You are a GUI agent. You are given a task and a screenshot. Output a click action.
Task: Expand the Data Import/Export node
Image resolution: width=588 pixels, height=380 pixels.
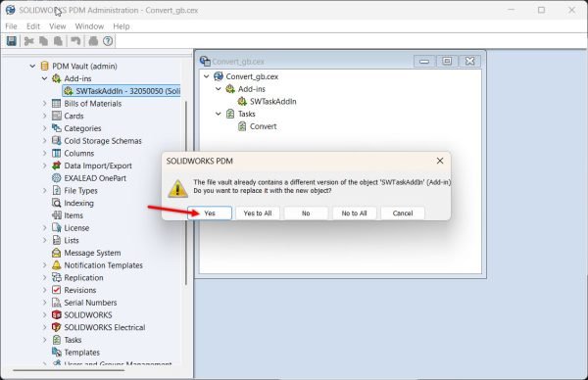click(45, 166)
